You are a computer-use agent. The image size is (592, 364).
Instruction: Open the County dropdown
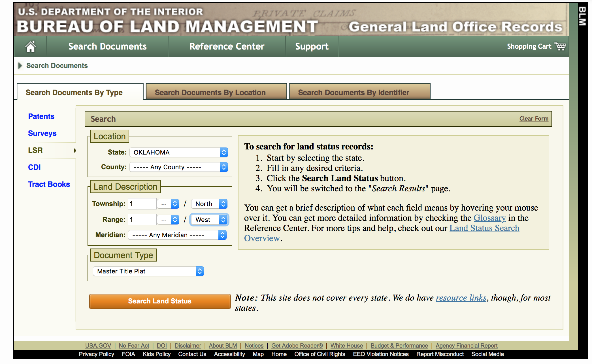tap(179, 167)
